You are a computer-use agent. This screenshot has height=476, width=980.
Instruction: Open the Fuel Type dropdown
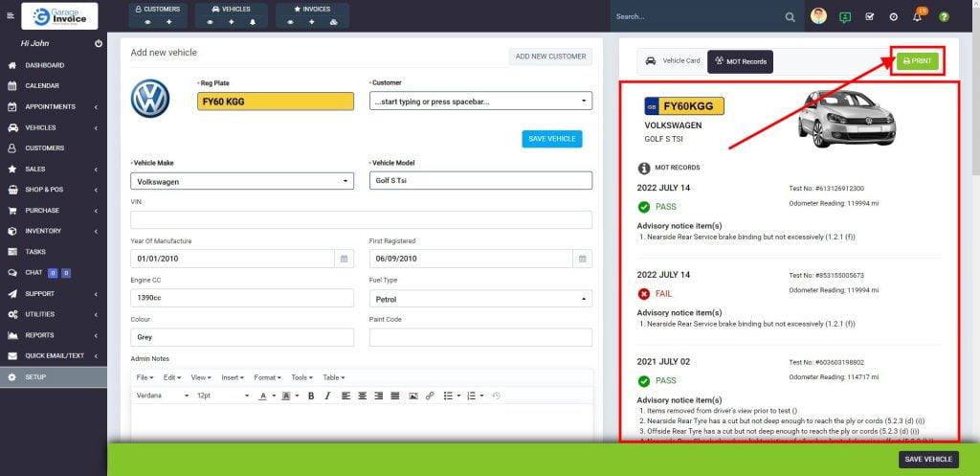[x=480, y=299]
